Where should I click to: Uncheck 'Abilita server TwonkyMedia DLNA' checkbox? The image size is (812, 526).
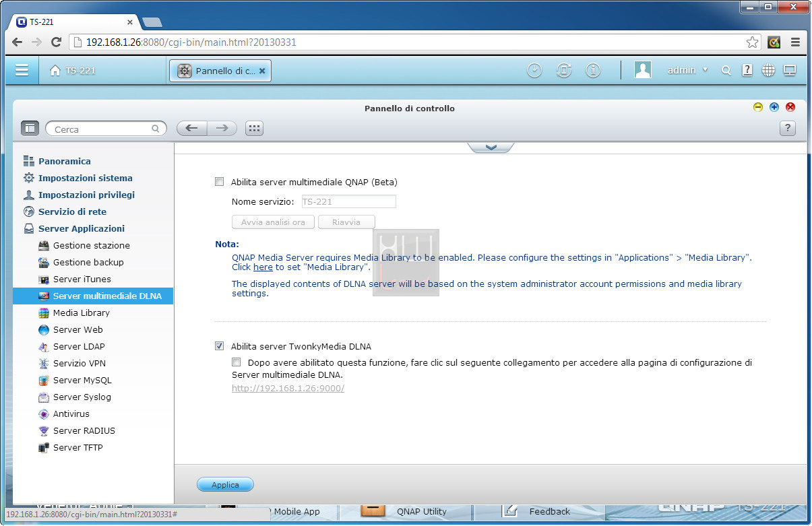(x=219, y=346)
